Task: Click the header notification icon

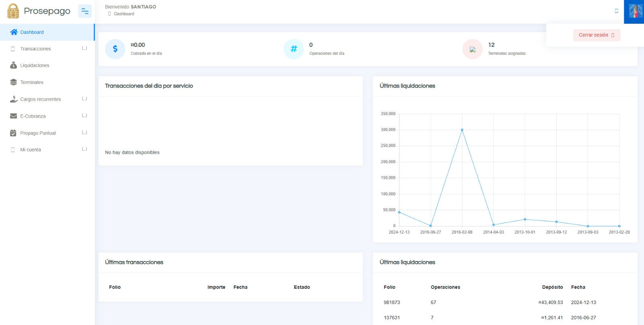Action: point(616,11)
